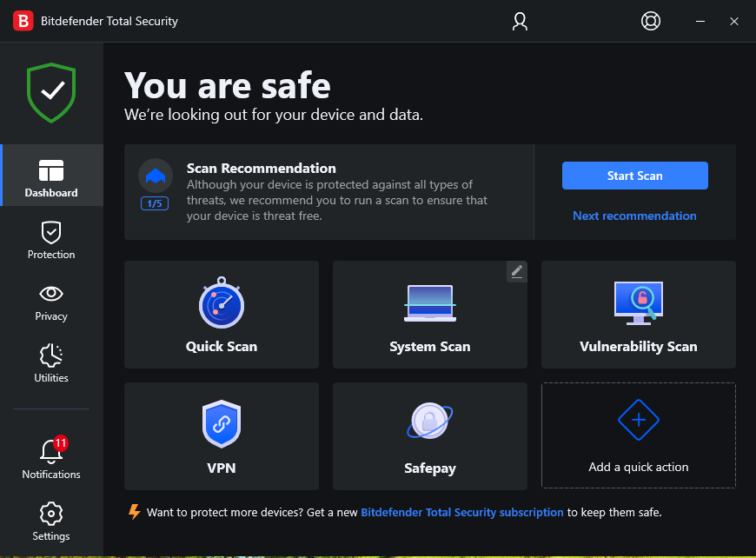Open the Settings gear section
The width and height of the screenshot is (756, 558).
51,521
